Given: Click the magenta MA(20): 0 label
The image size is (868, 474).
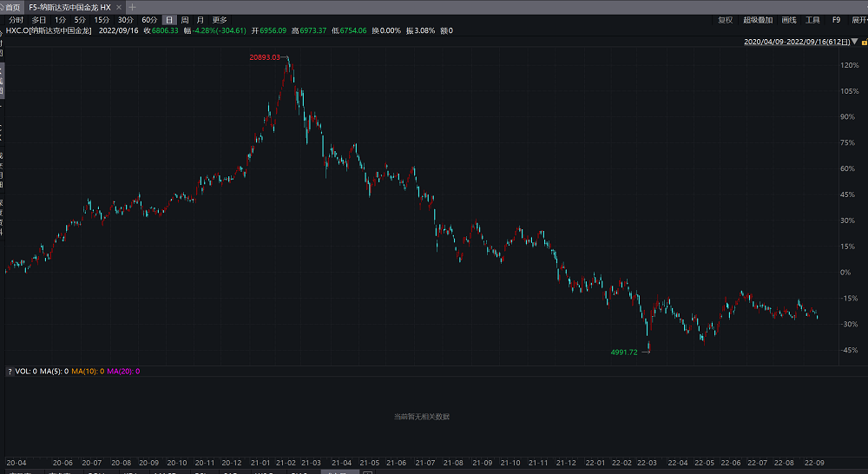Looking at the screenshot, I should pos(123,372).
